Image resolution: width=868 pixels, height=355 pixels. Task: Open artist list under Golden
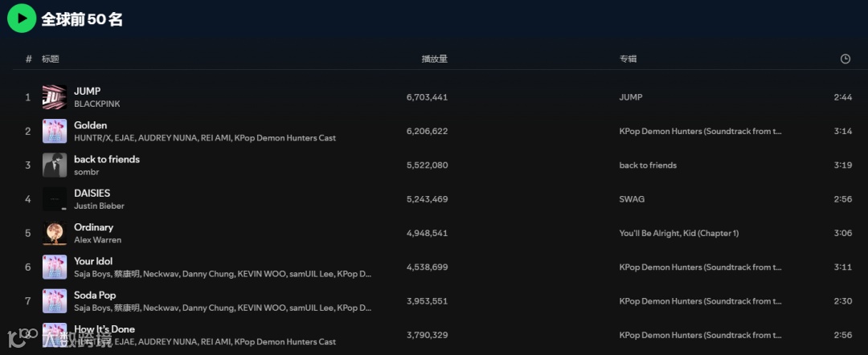[x=205, y=137]
